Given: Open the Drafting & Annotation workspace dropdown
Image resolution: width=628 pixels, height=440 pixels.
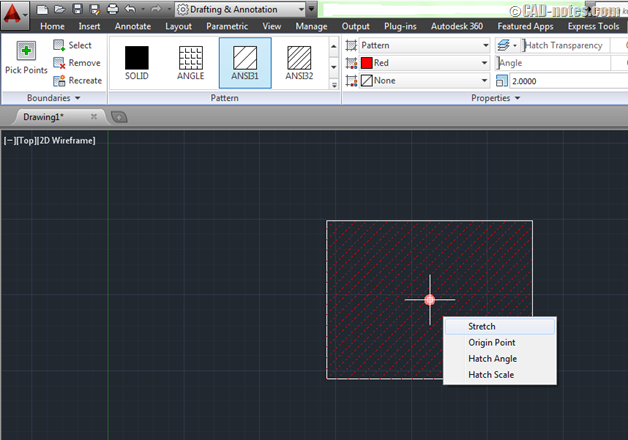Looking at the screenshot, I should [x=299, y=9].
